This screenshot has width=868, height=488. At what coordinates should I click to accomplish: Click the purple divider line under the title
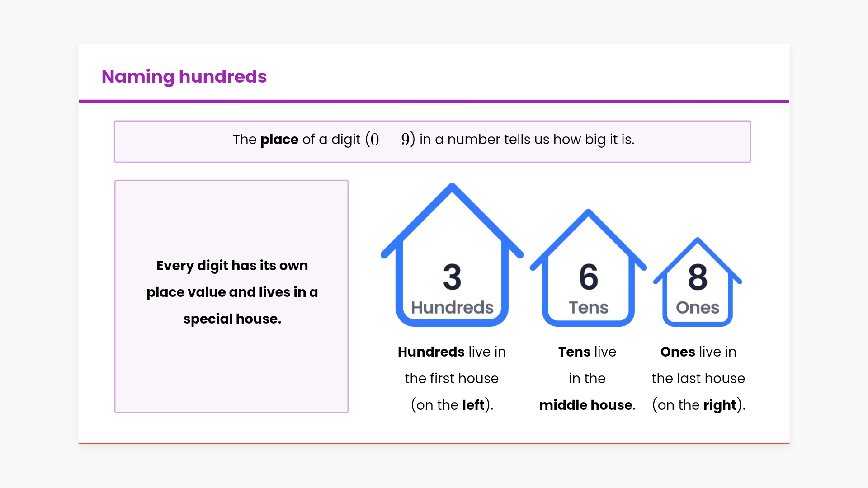pos(434,101)
